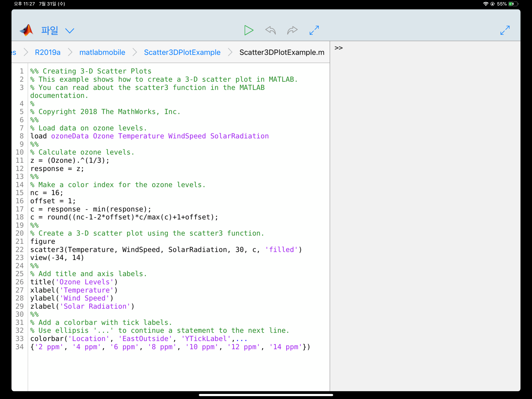This screenshot has height=399, width=532.
Task: Click the chevron before Scatter3DPlotExample.m
Action: (x=230, y=52)
